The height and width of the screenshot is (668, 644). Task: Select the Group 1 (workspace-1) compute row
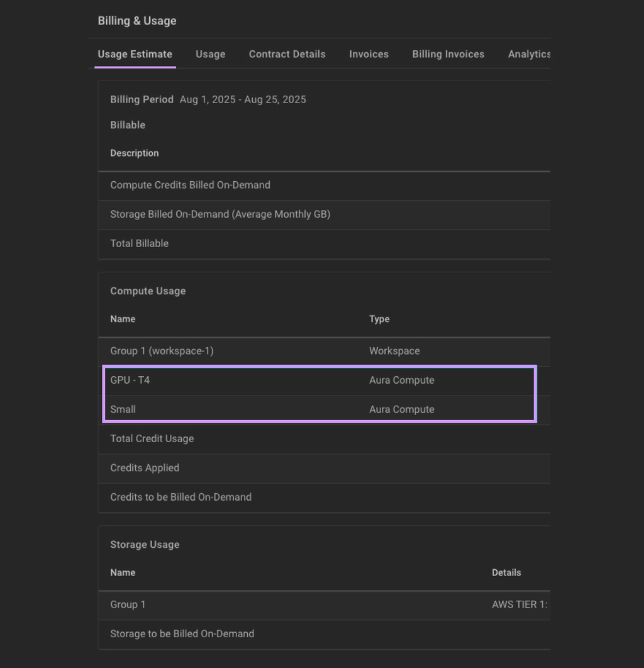162,351
